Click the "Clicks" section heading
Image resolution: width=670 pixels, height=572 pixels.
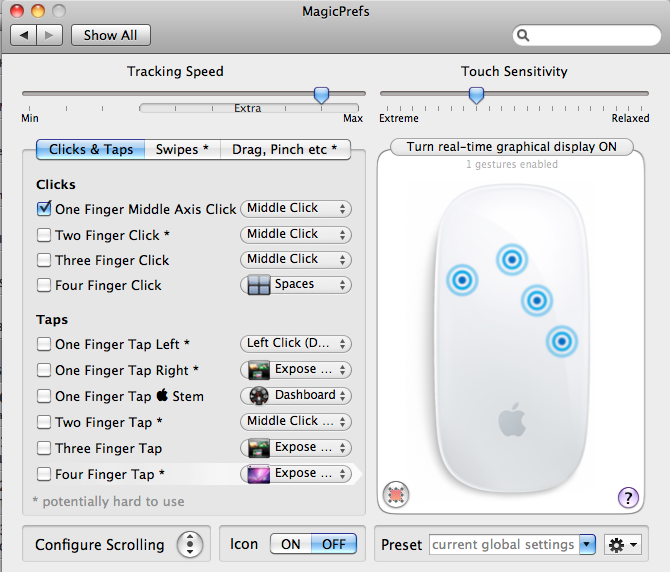[x=56, y=185]
